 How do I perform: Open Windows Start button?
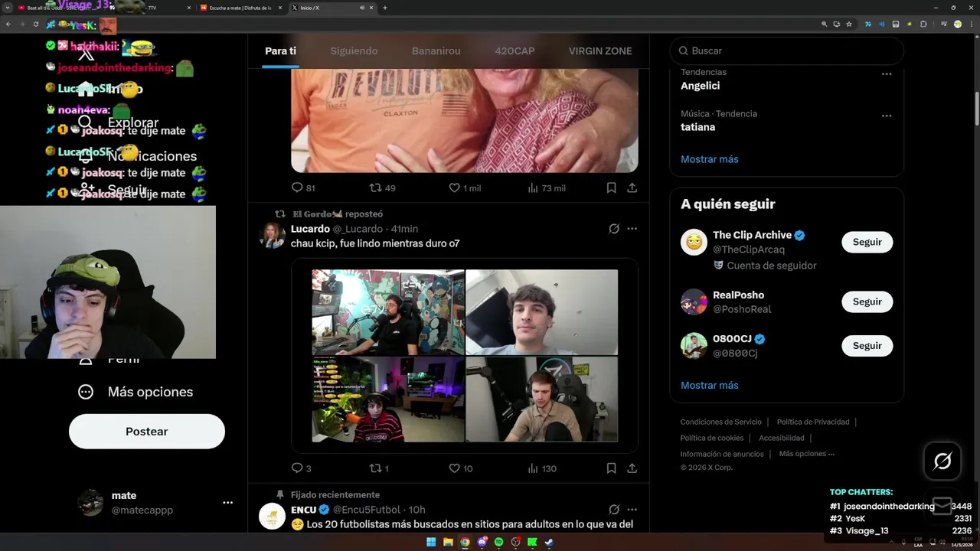pos(431,543)
